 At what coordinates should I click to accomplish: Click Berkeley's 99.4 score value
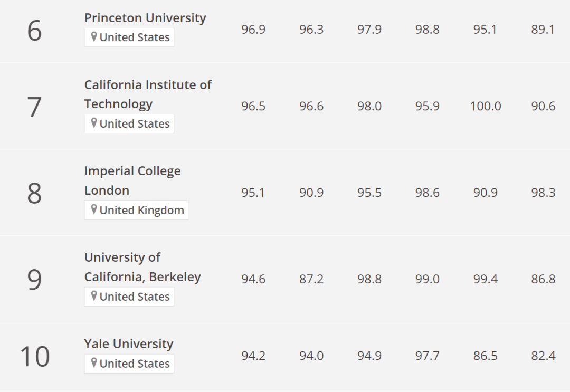click(486, 279)
